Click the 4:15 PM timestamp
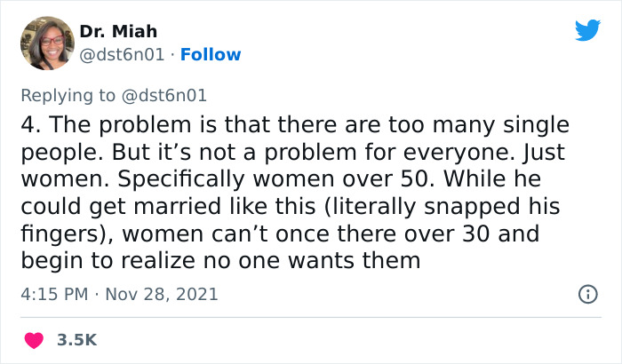This screenshot has width=622, height=364. (x=55, y=294)
